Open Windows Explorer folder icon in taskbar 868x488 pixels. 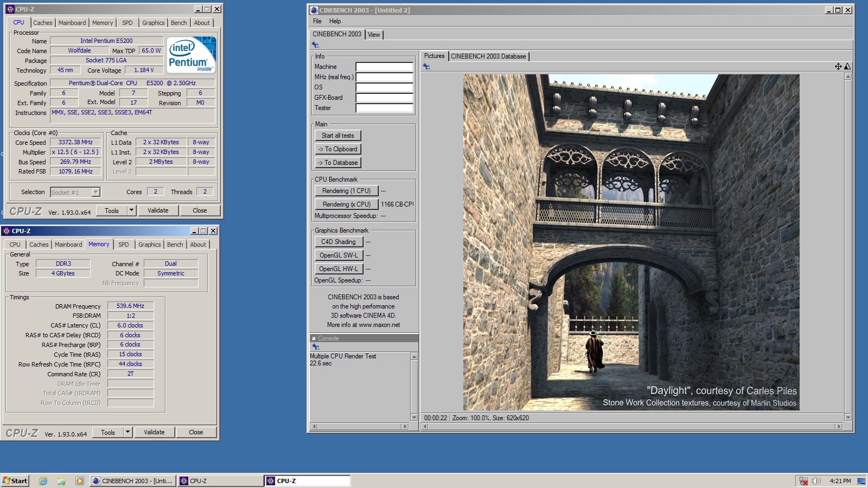tap(61, 481)
